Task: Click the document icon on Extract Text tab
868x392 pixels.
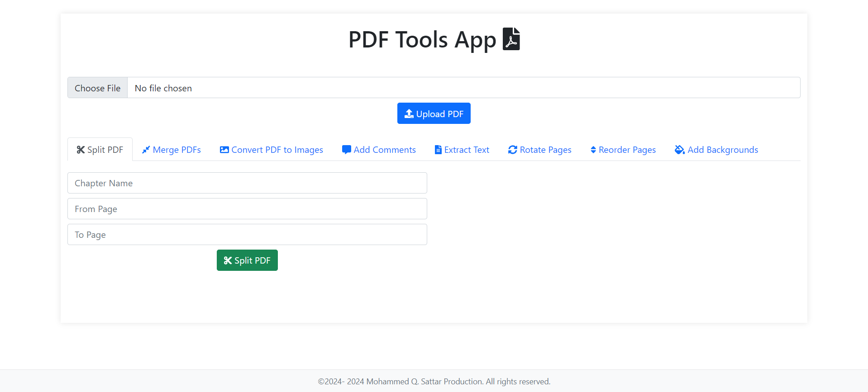Action: [x=438, y=150]
